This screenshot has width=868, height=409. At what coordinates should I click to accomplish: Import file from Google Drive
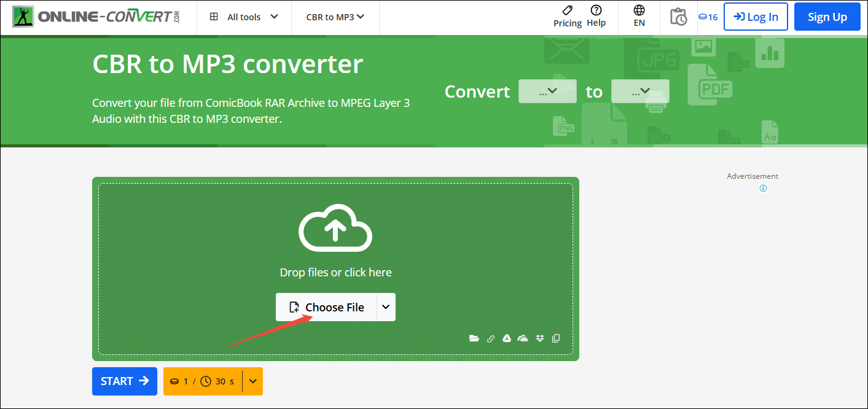(507, 338)
